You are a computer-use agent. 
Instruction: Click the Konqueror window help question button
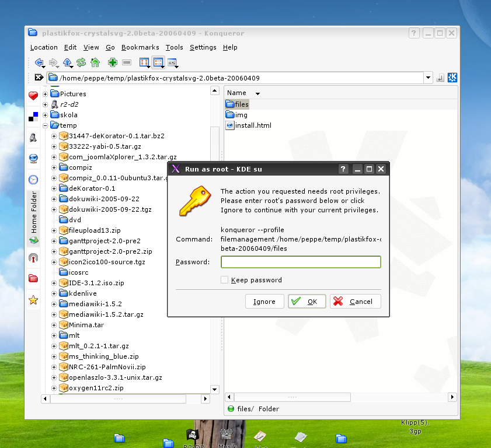(414, 33)
